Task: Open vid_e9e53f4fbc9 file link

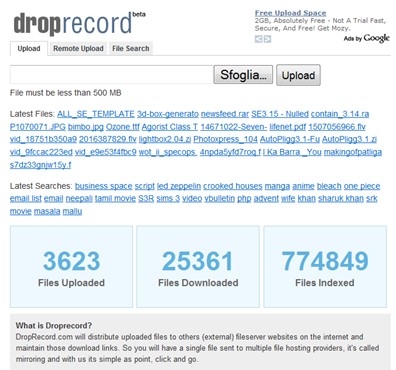Action: click(106, 152)
